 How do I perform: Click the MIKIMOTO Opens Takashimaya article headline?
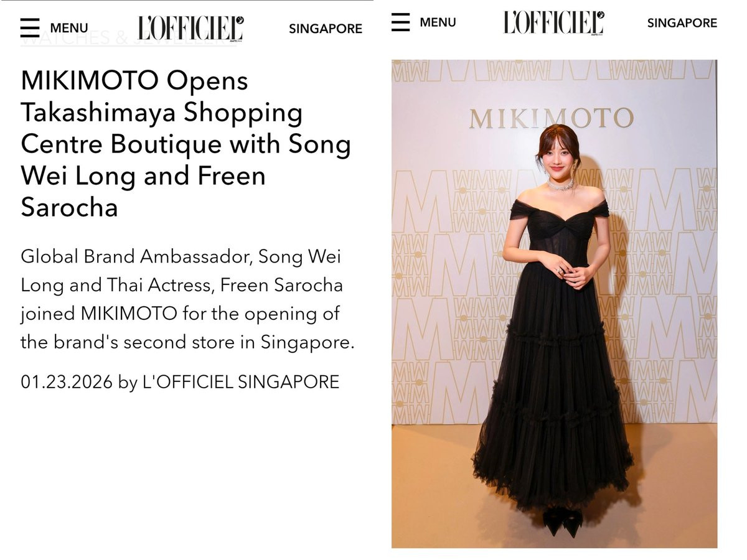point(186,144)
